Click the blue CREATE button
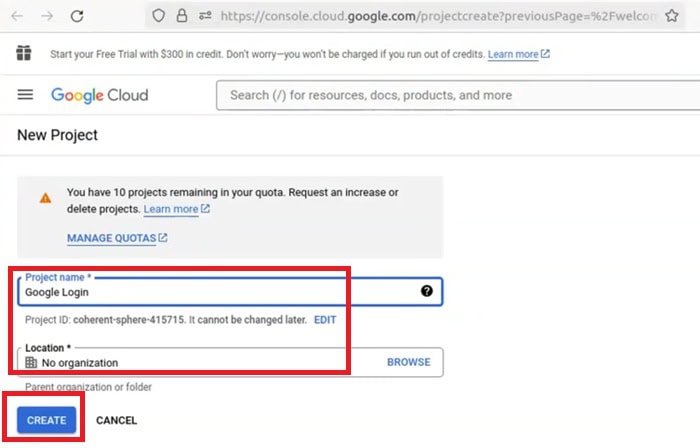The height and width of the screenshot is (448, 700). tap(46, 420)
